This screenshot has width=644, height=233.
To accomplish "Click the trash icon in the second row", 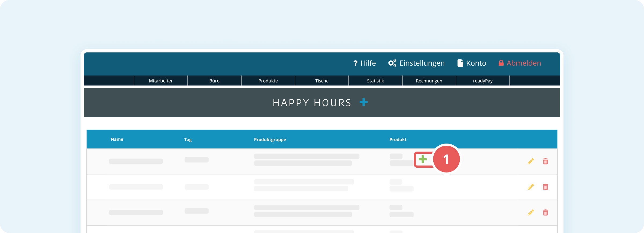I will point(546,187).
